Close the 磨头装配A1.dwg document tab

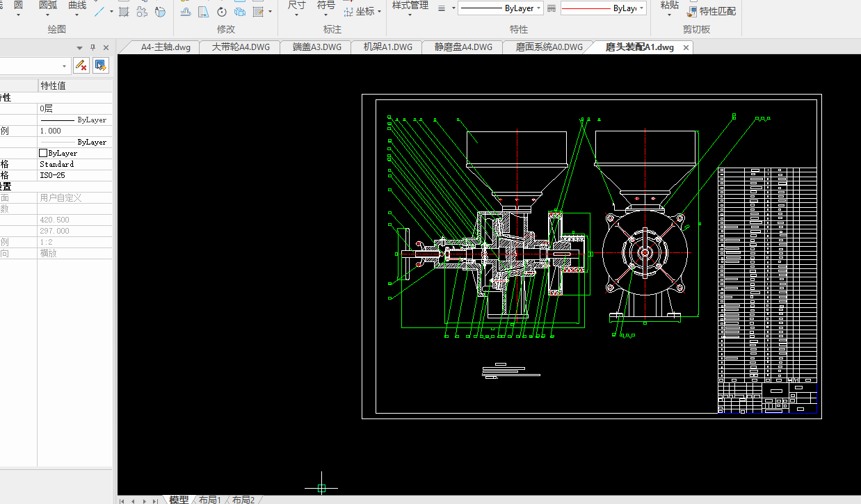(x=686, y=48)
